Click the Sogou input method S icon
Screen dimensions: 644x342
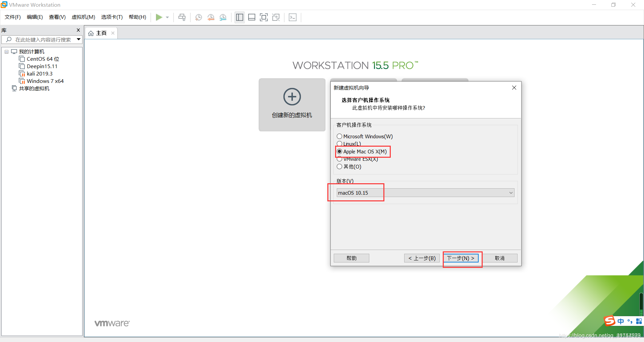[609, 321]
